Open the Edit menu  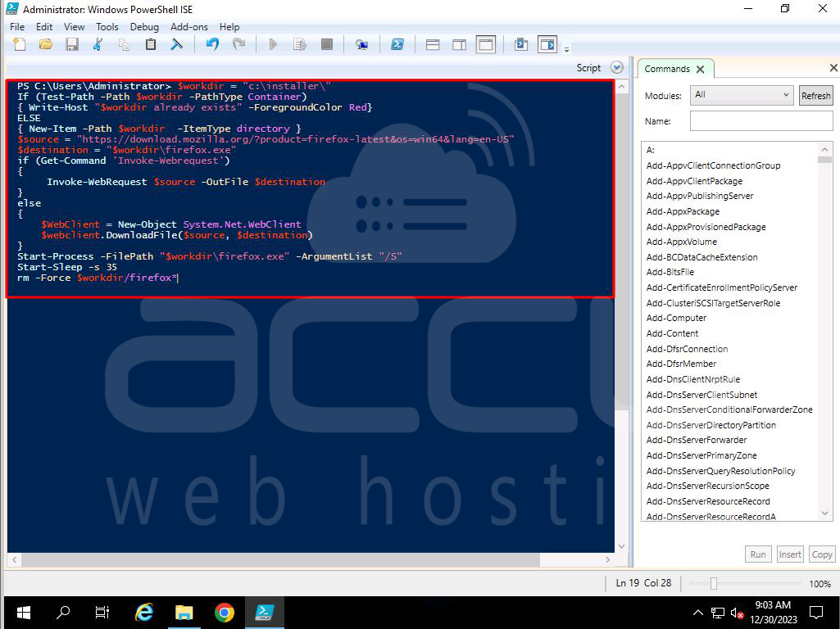44,27
